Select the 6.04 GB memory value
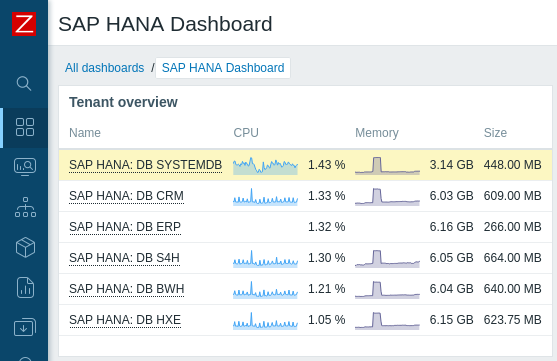 click(x=451, y=289)
